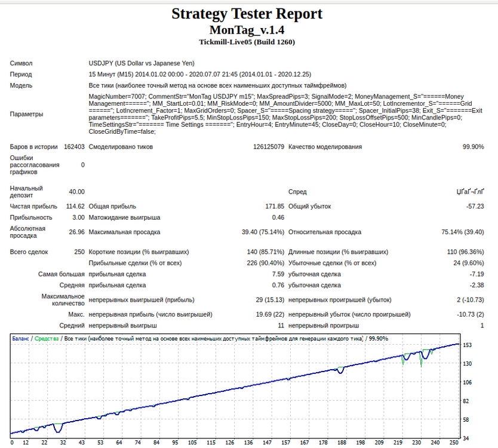Click 'Средства' legend label on chart

[47, 339]
